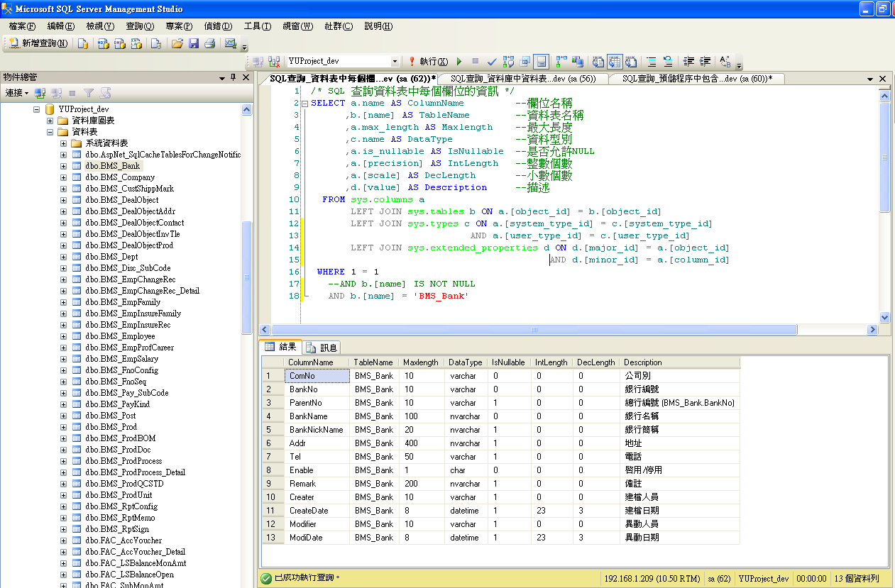Click the Save floppy disk icon

coord(194,43)
